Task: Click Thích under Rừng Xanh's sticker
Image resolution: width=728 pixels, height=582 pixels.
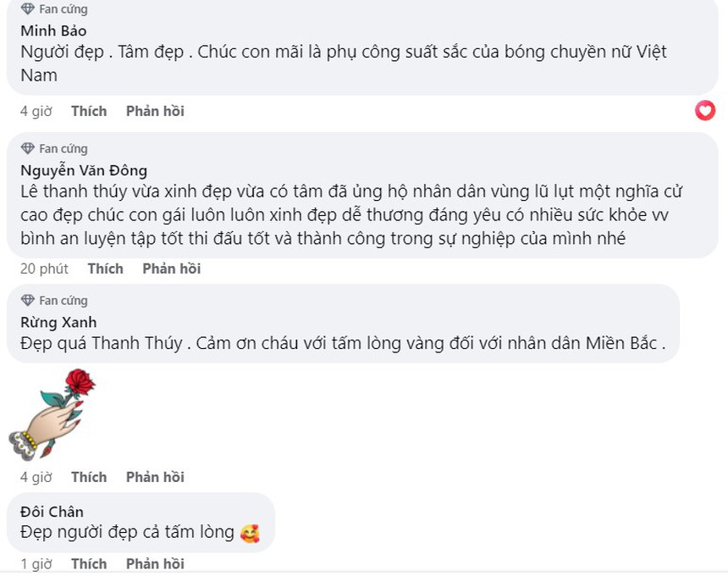Action: coord(89,477)
